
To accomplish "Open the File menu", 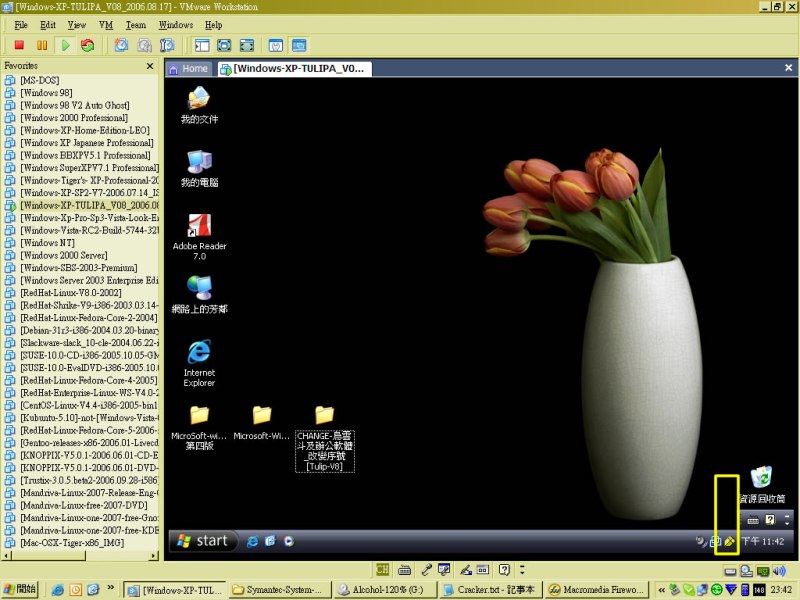I will tap(21, 25).
